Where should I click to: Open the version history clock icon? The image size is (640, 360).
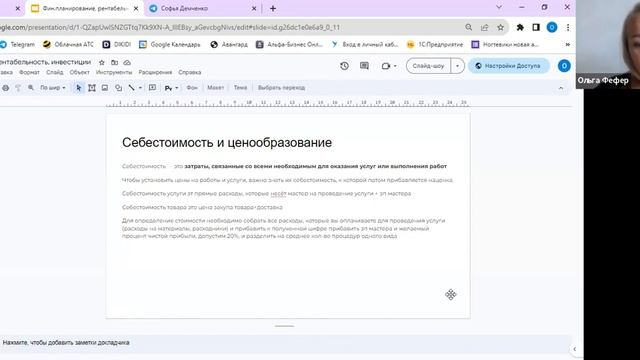344,66
